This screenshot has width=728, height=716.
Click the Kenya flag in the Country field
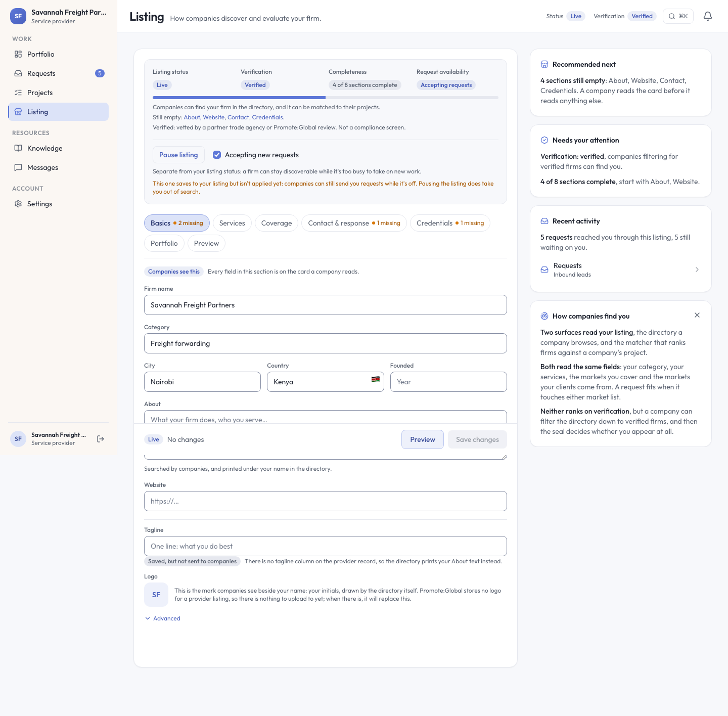point(376,379)
